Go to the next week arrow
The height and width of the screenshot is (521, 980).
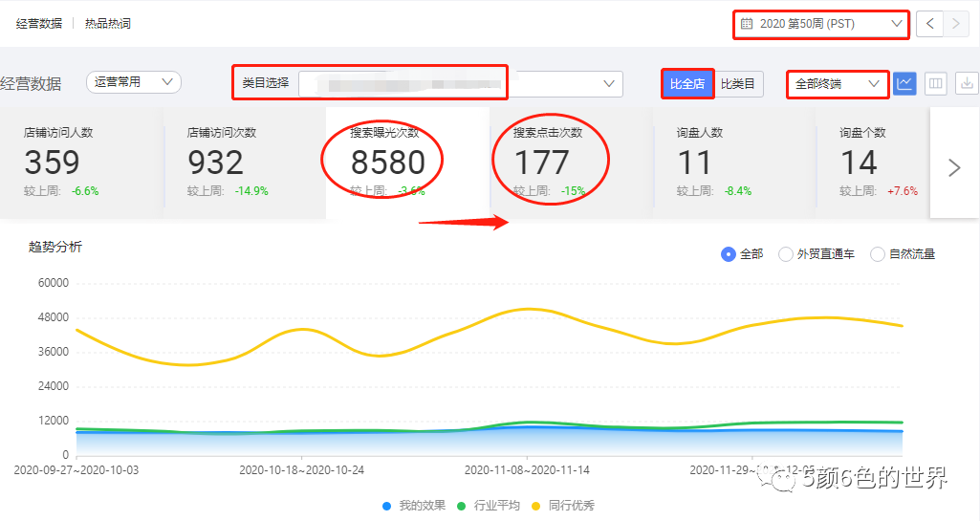pyautogui.click(x=956, y=24)
